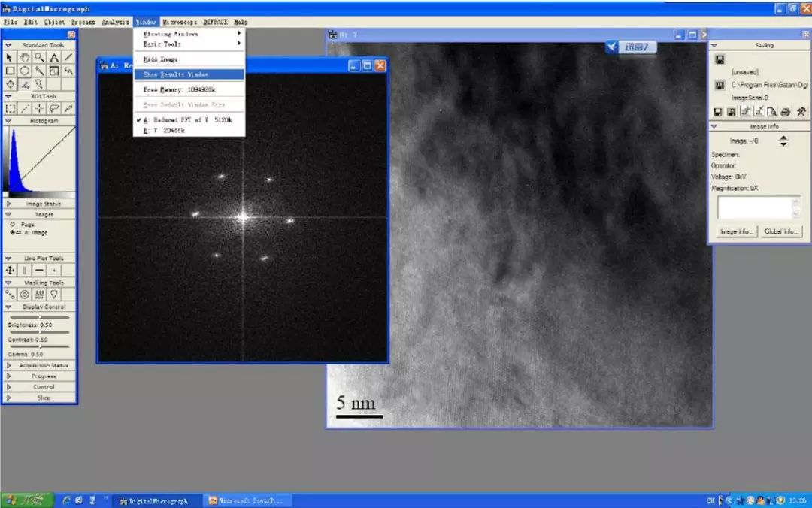Viewport: 812px width, 508px height.
Task: Select the A: Image target radio button
Action: [x=13, y=232]
